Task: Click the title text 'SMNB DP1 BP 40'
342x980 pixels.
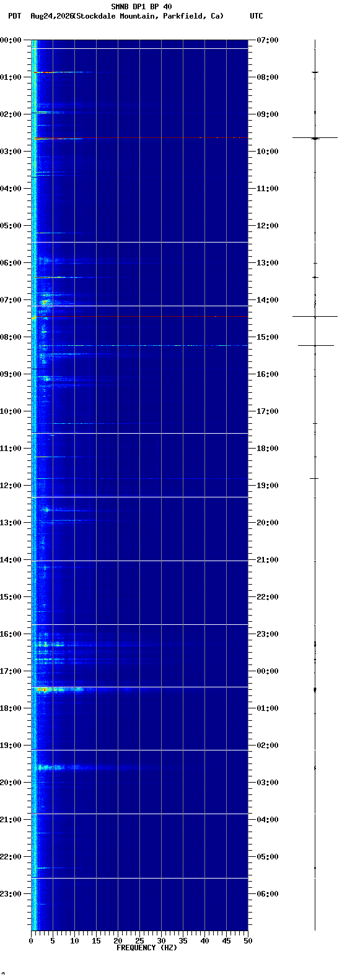Action: pos(141,7)
